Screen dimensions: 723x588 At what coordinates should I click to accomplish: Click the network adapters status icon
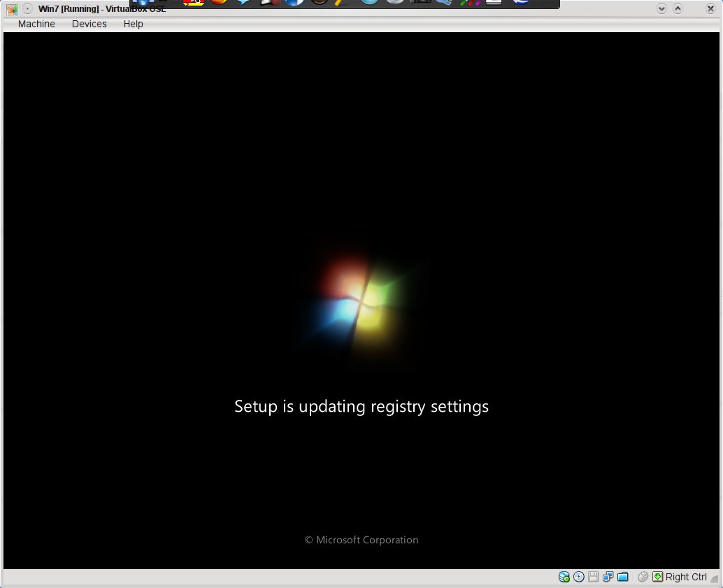tap(608, 577)
